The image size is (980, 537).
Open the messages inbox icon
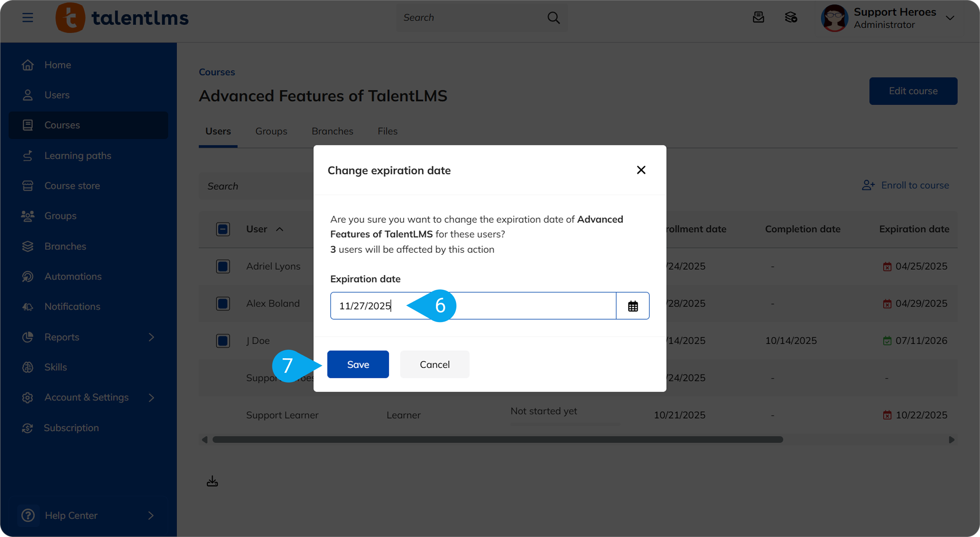pyautogui.click(x=758, y=17)
